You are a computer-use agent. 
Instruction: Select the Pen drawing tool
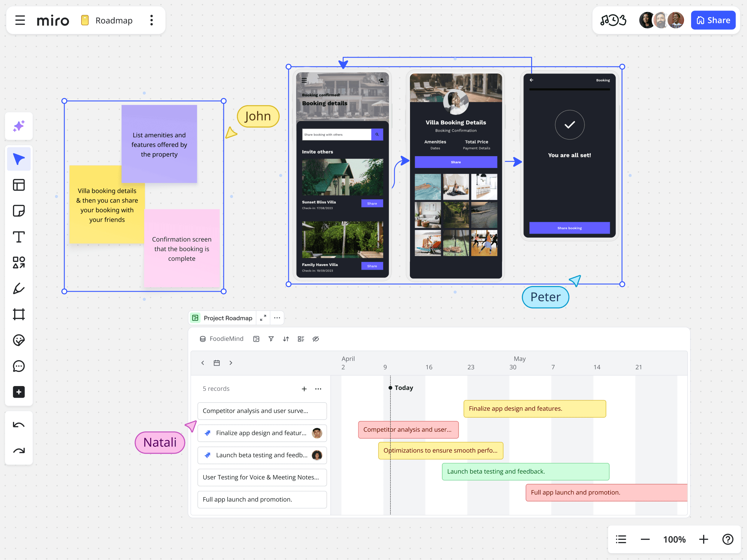[19, 289]
